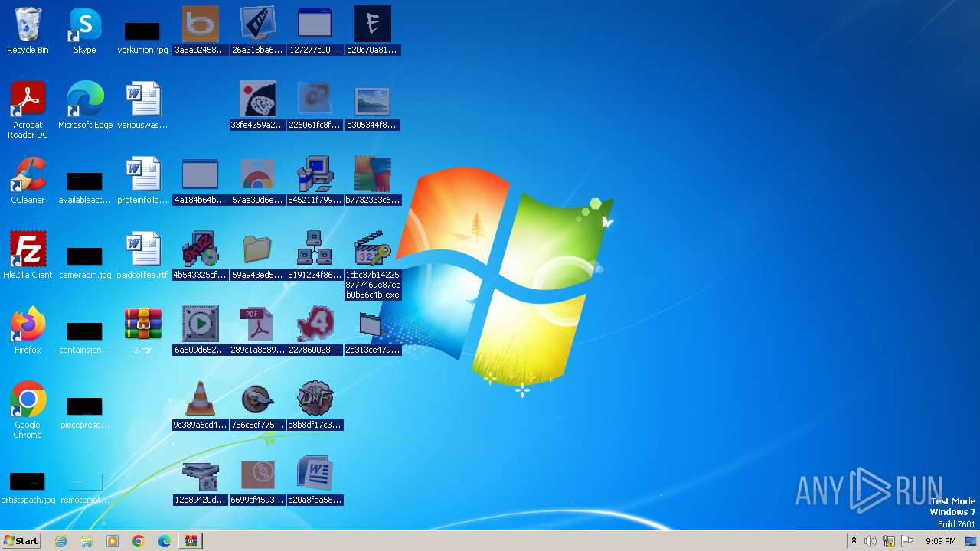Open Windows Explorer from taskbar
This screenshot has width=980, height=551.
coord(87,541)
